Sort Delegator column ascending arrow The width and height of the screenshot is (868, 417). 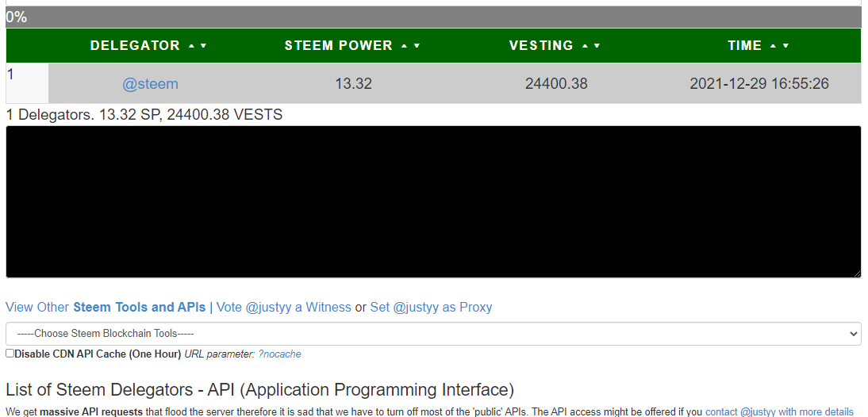pyautogui.click(x=191, y=46)
